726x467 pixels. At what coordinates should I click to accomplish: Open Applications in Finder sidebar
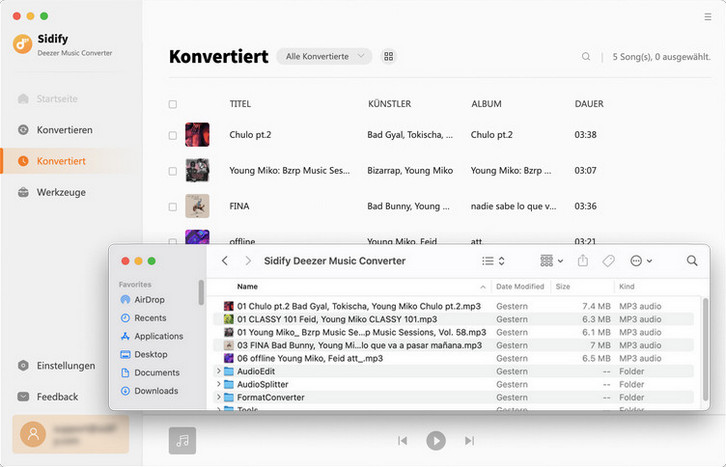pos(152,336)
